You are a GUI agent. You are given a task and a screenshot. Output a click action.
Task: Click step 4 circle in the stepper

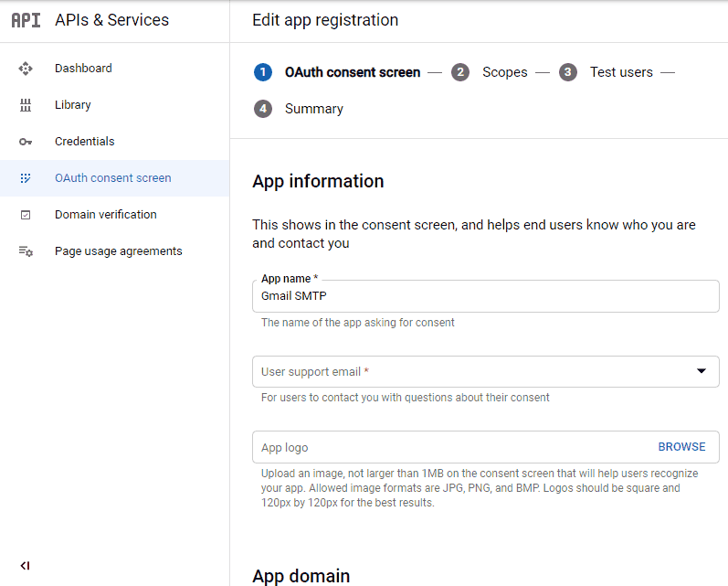point(263,109)
